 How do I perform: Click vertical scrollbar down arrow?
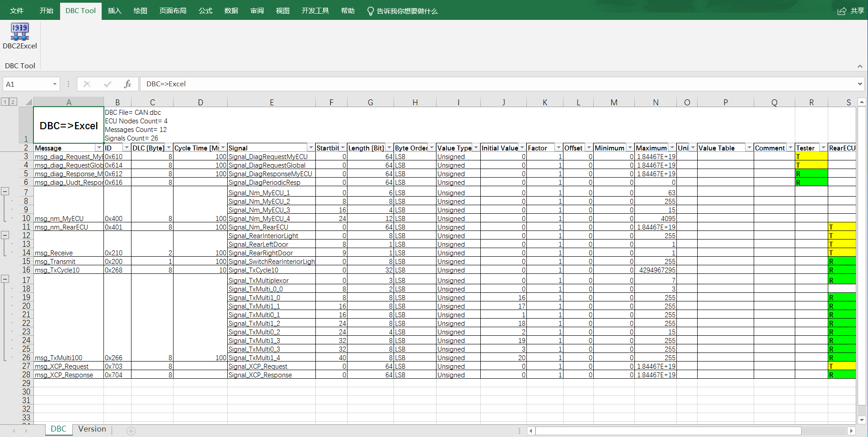click(862, 420)
